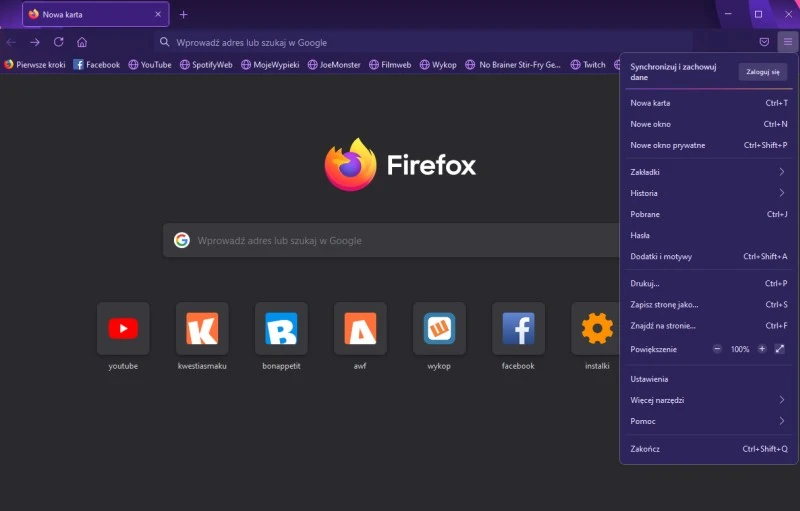Open Pobrane from the menu
Viewport: 800px width, 511px height.
click(709, 214)
